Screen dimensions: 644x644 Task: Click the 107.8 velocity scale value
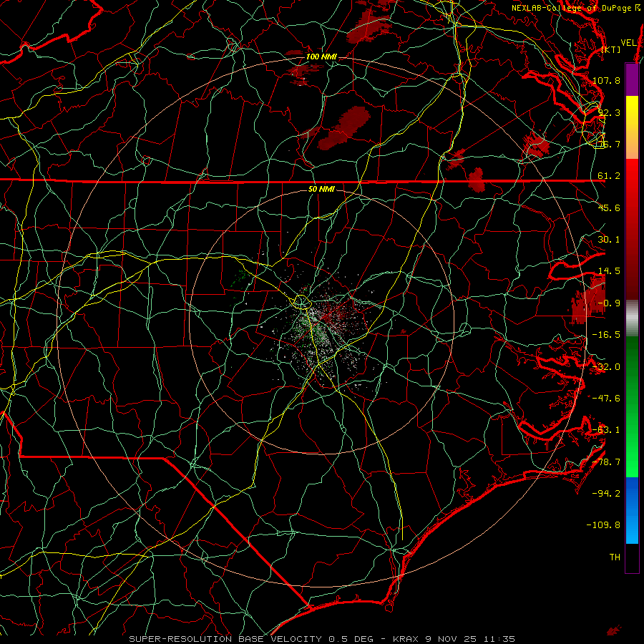606,80
